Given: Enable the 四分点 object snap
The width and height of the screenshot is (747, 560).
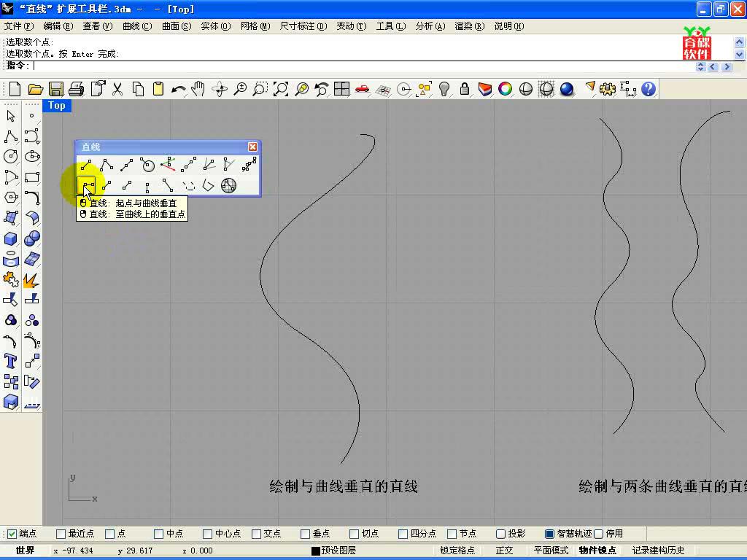Looking at the screenshot, I should click(417, 534).
